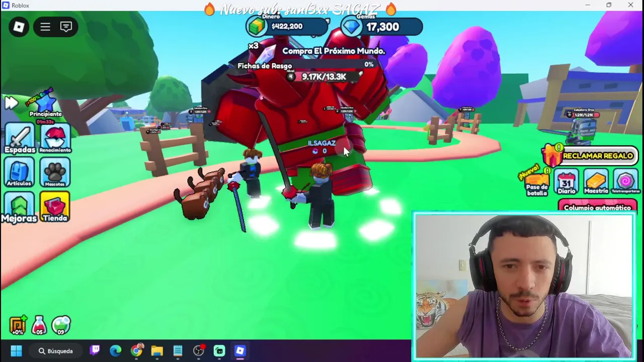Open Notepad from the taskbar
644x362 pixels.
(x=178, y=351)
